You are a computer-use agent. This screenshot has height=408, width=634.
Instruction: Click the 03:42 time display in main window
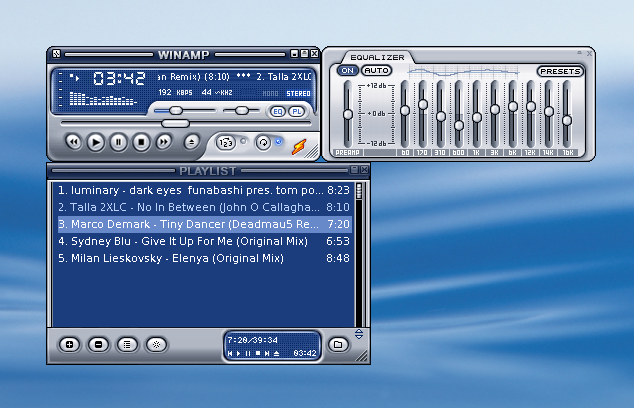[x=119, y=78]
